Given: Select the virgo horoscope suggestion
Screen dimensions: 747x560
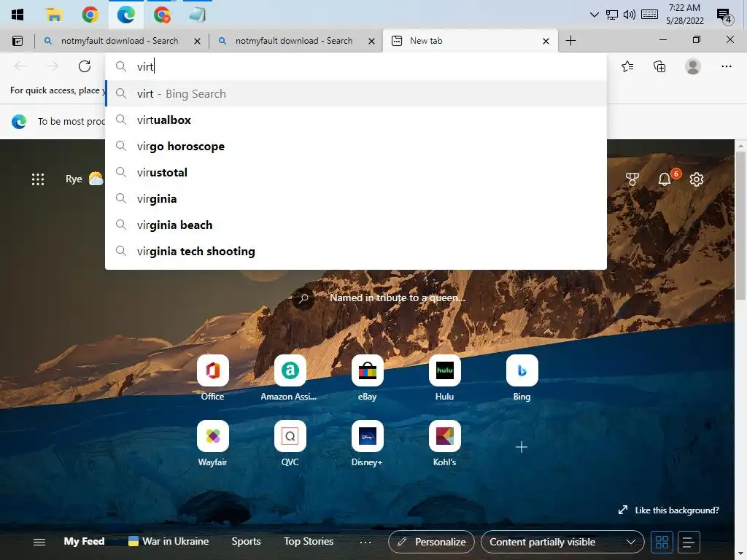Looking at the screenshot, I should 355,146.
